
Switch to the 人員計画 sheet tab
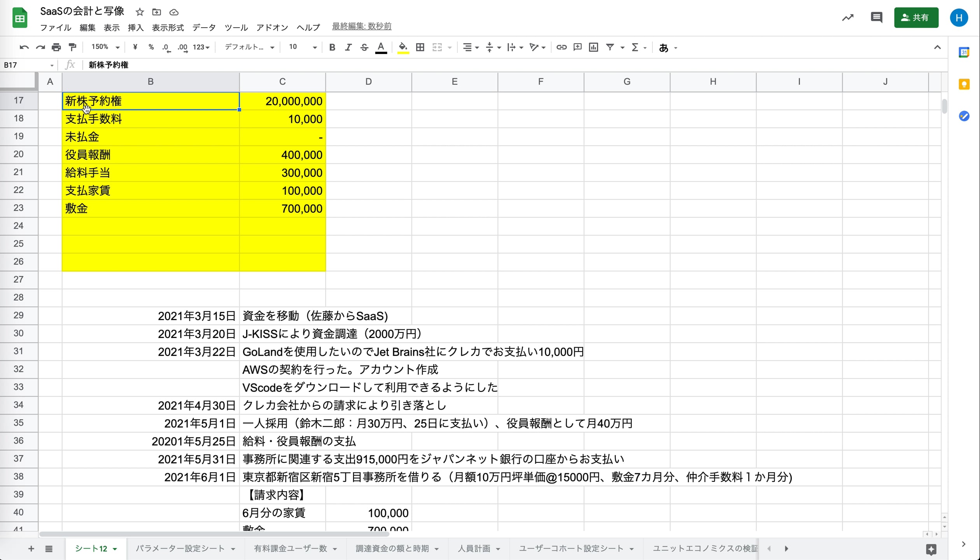point(474,549)
